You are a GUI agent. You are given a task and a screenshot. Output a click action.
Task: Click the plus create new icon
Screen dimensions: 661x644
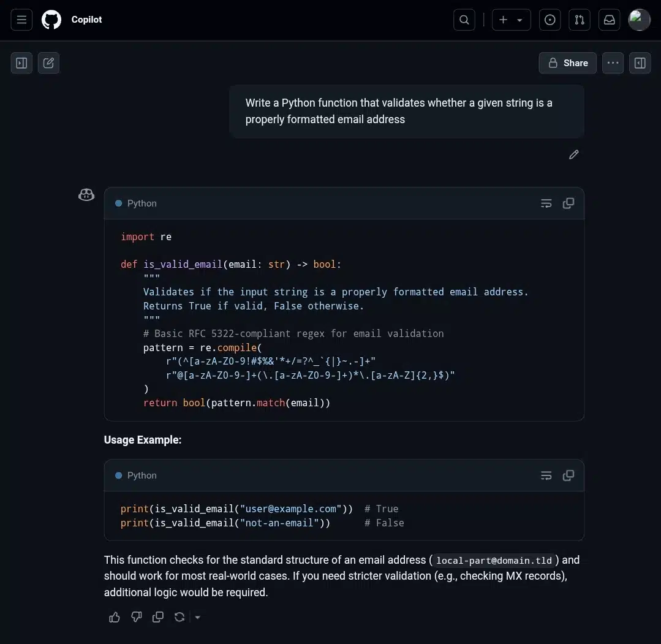(503, 20)
